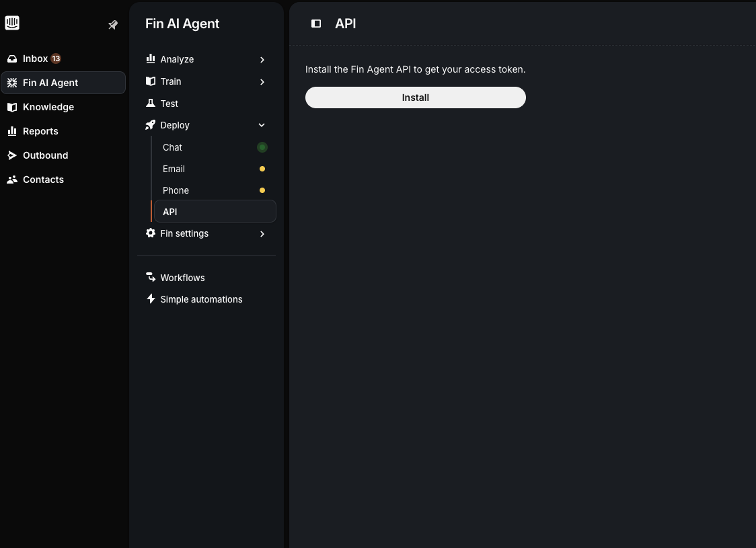This screenshot has height=548, width=756.
Task: Expand the Fin settings chevron
Action: point(262,234)
